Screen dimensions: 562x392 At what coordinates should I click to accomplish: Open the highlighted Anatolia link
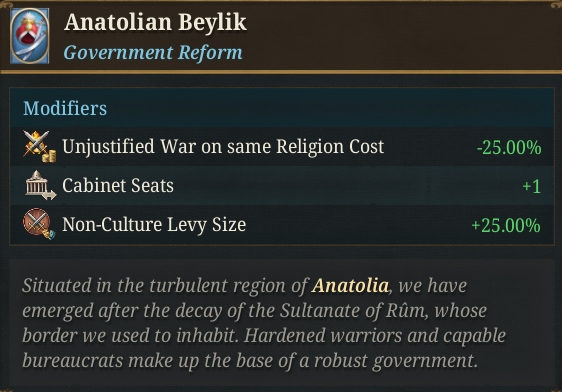(x=350, y=286)
